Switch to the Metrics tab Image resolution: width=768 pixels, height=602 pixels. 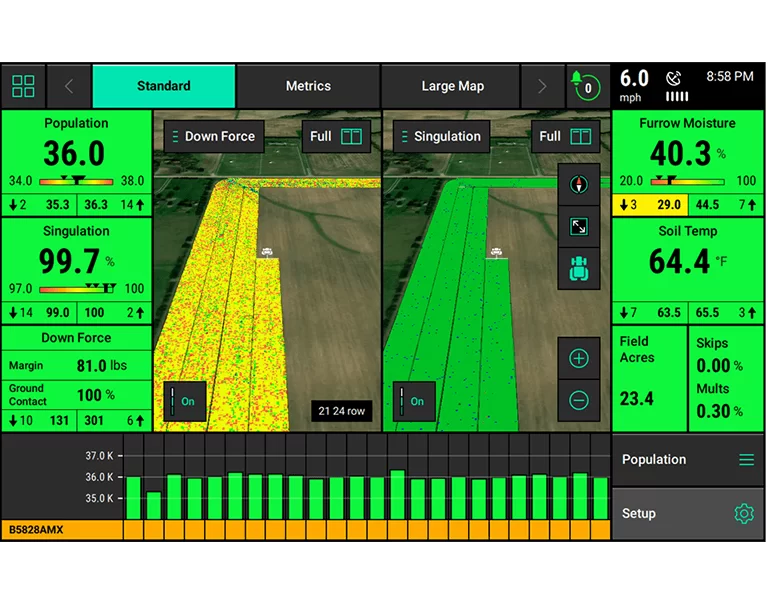pos(308,86)
